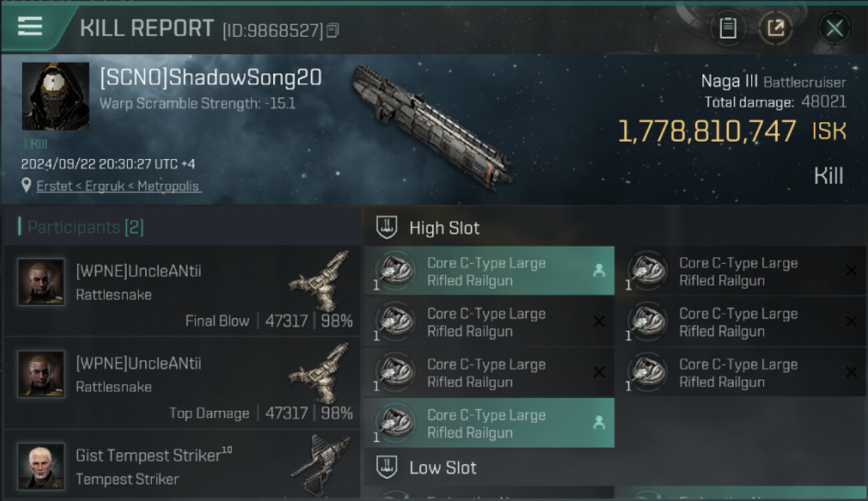This screenshot has width=868, height=501.
Task: Select first highlighted Core C-Type Large Rifled Railgun
Action: click(x=489, y=271)
